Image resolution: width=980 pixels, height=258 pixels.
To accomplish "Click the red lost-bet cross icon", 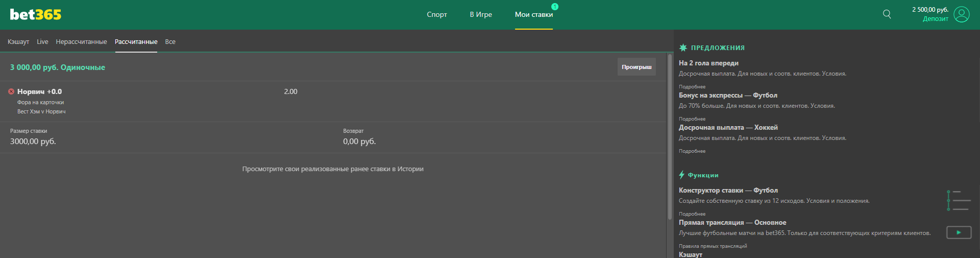I will [x=11, y=91].
